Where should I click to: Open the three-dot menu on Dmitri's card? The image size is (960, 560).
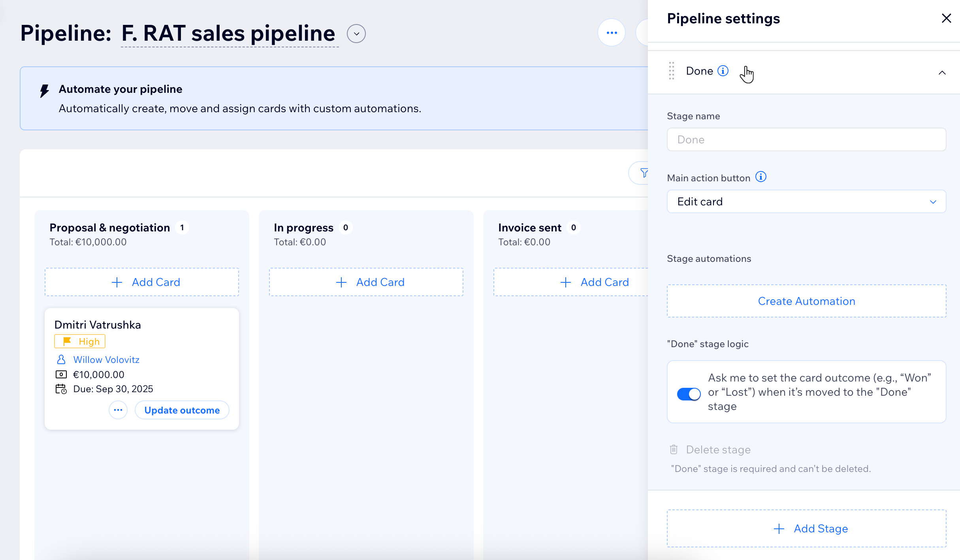(118, 410)
